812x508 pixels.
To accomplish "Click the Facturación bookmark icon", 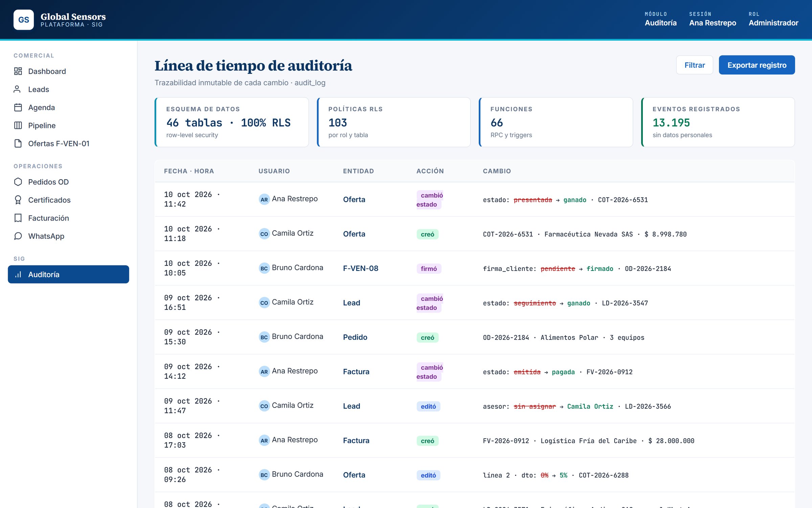I will coord(18,218).
